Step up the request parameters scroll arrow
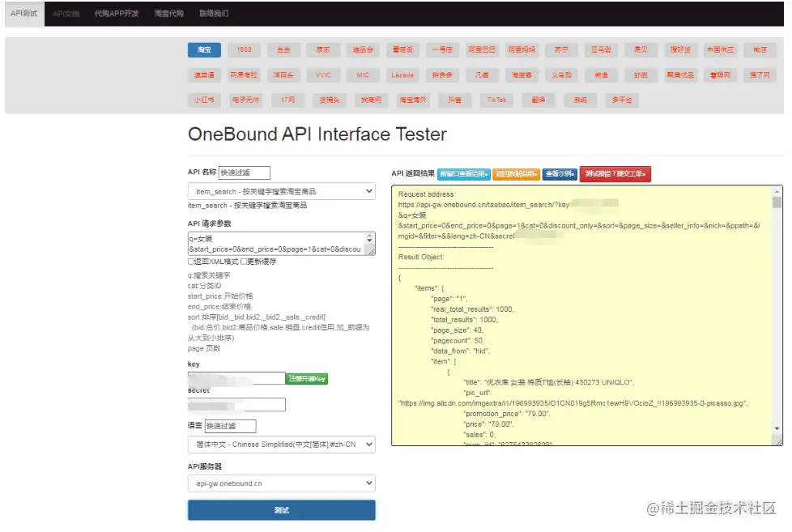This screenshot has height=532, width=792. (x=370, y=236)
